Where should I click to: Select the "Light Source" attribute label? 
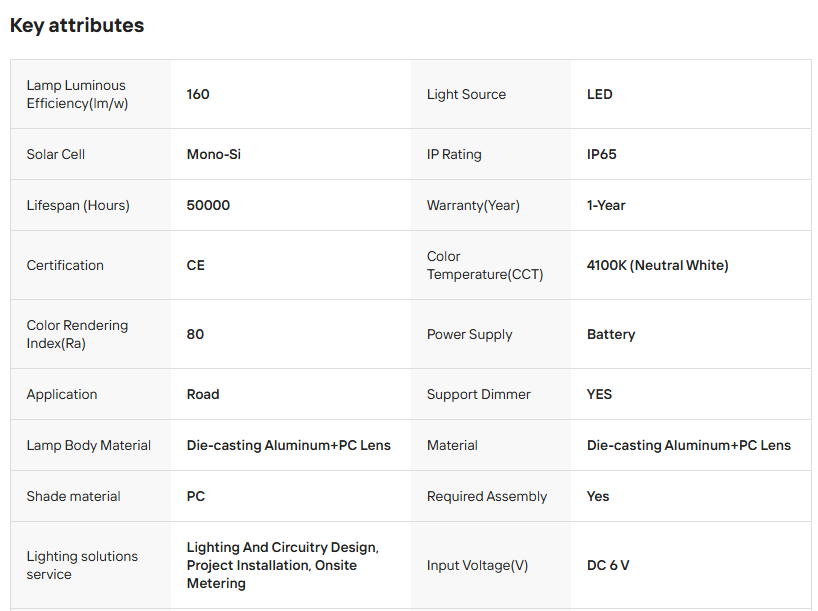[466, 94]
